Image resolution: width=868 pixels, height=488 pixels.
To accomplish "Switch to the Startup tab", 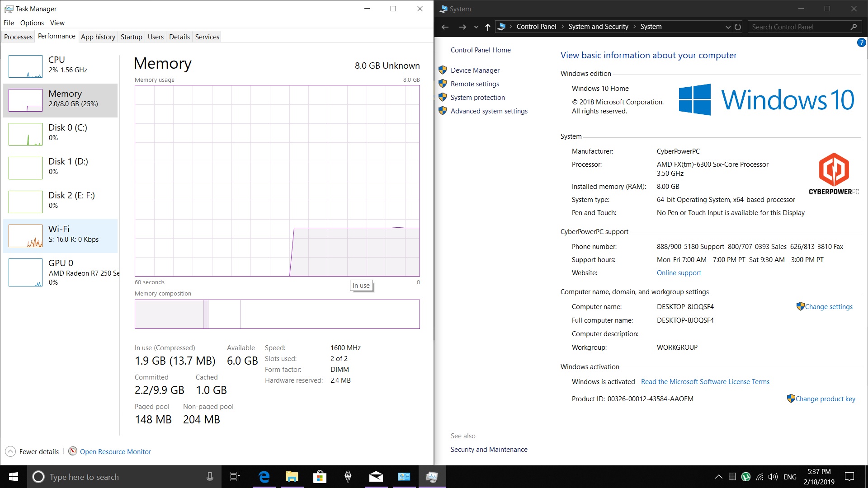I will [x=131, y=37].
